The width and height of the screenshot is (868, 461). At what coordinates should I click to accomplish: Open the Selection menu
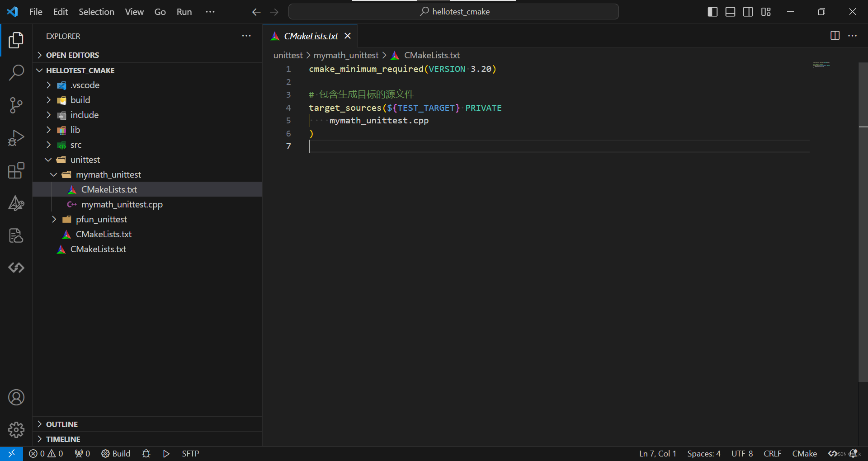click(x=96, y=12)
